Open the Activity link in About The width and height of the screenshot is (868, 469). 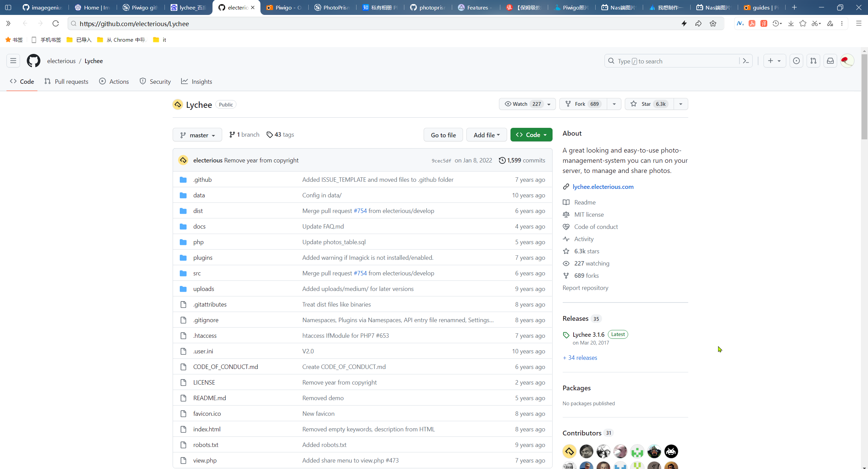[584, 239]
